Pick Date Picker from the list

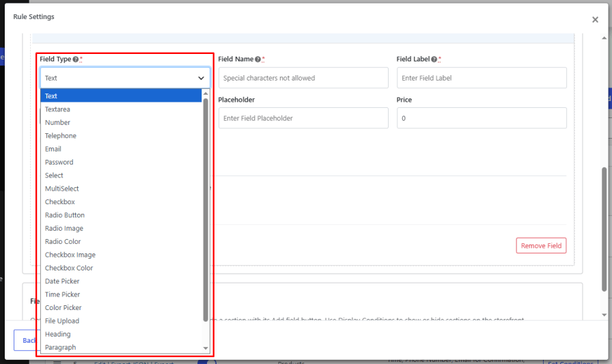click(121, 281)
